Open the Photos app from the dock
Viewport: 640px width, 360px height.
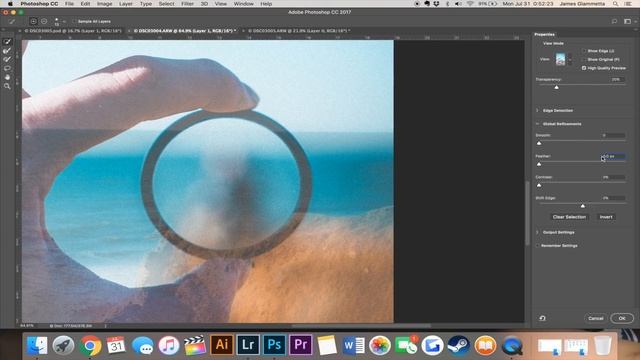click(x=380, y=346)
